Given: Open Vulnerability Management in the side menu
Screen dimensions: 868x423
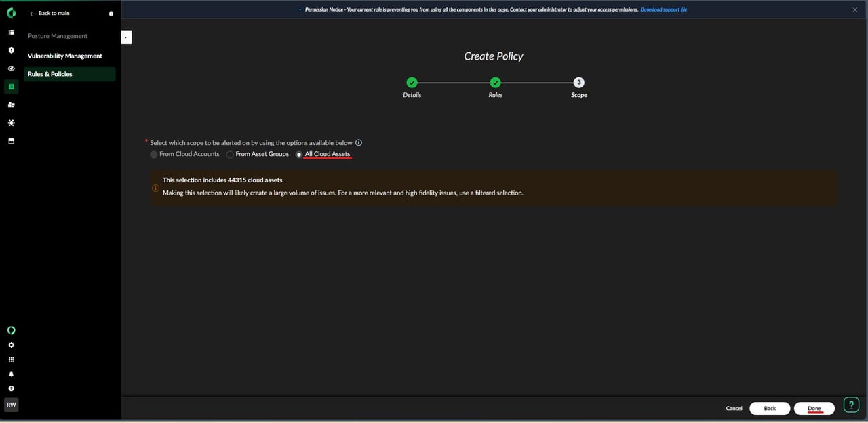Looking at the screenshot, I should (65, 56).
